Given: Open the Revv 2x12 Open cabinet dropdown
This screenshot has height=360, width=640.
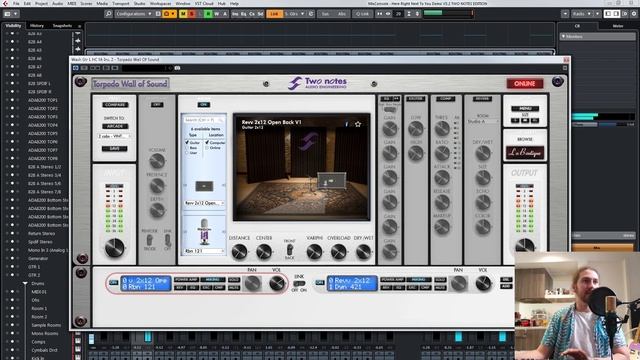Looking at the screenshot, I should pyautogui.click(x=204, y=203).
